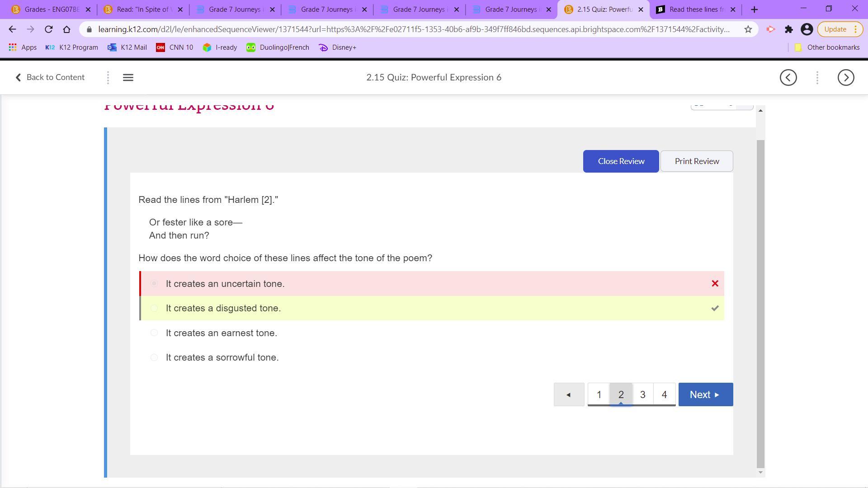Bookmark page with star icon

coord(748,29)
